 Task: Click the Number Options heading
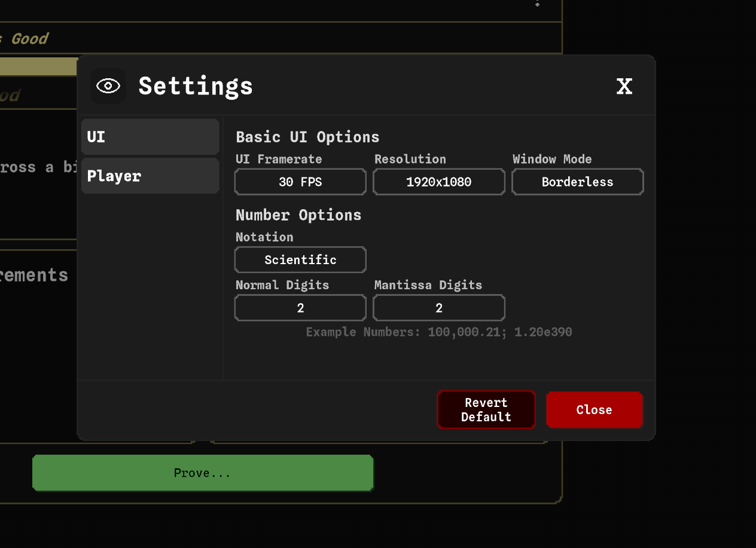(298, 215)
